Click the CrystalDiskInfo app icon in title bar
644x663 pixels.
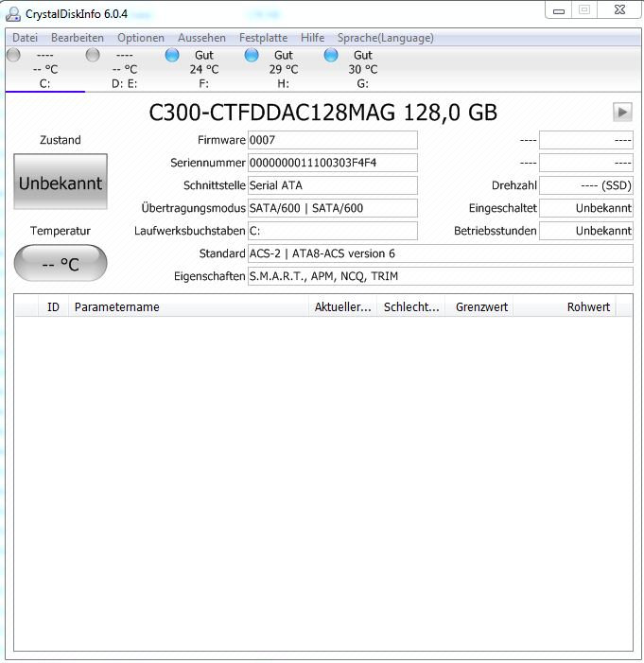[x=12, y=14]
